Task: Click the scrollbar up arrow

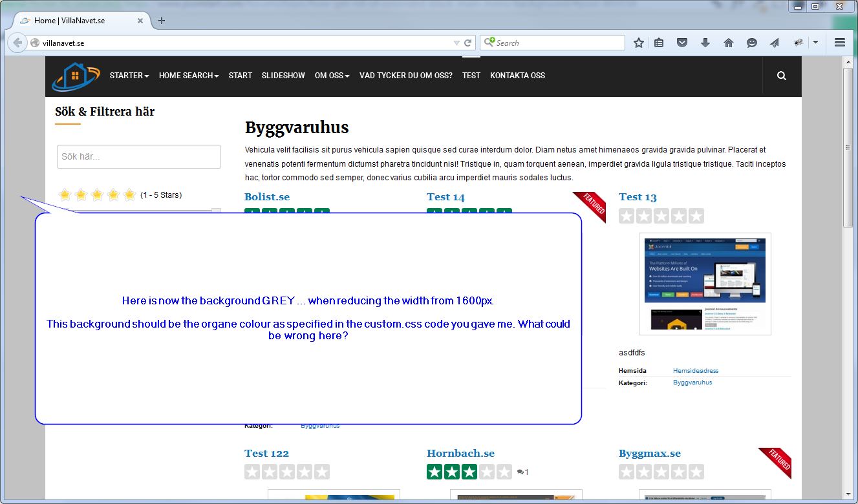Action: tap(848, 61)
